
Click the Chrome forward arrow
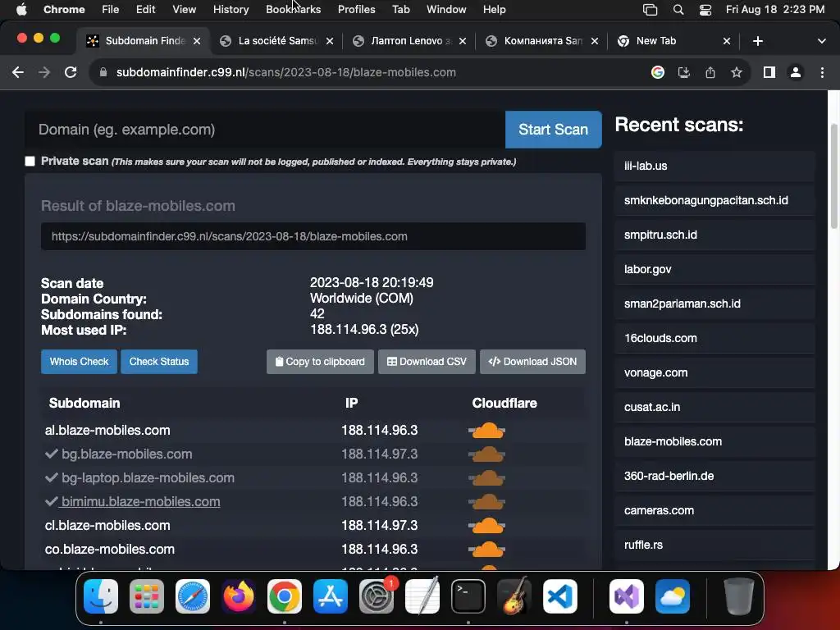(x=44, y=72)
